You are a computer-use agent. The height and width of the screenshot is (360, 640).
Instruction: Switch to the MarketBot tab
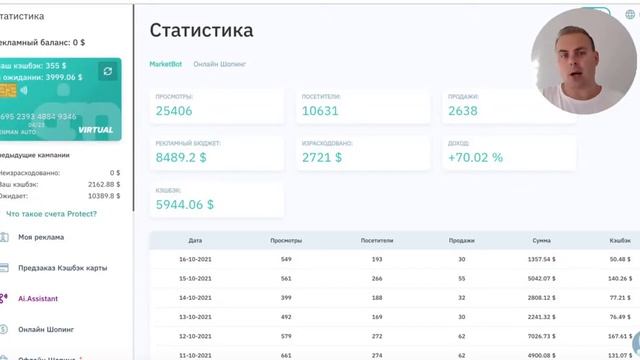pos(166,64)
